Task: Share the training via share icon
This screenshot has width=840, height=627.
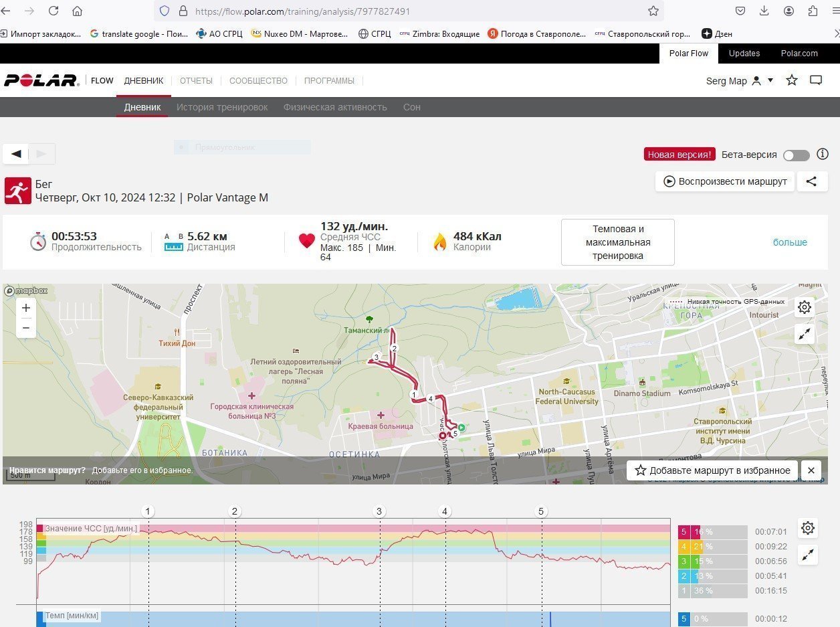Action: coord(811,181)
